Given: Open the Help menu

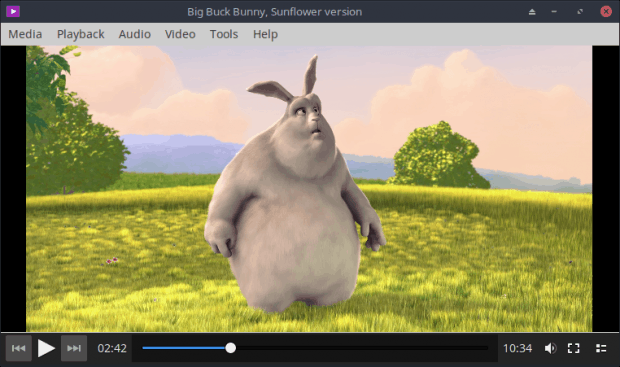Looking at the screenshot, I should point(265,34).
